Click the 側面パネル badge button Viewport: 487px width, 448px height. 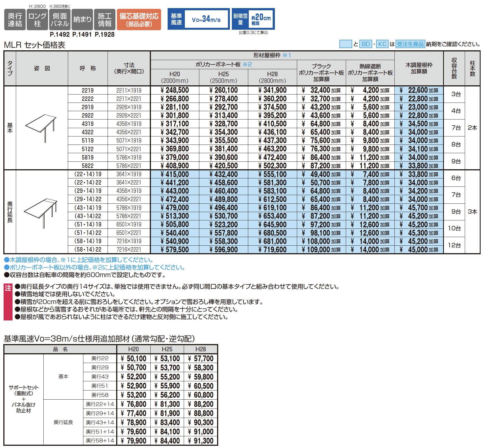60,19
